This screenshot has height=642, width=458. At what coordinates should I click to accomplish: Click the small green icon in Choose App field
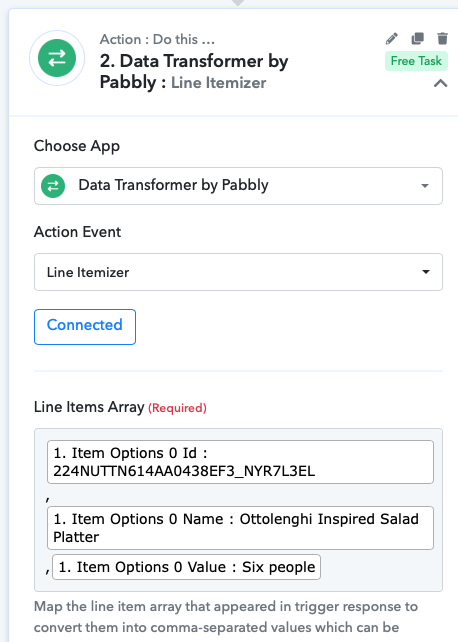tap(53, 186)
